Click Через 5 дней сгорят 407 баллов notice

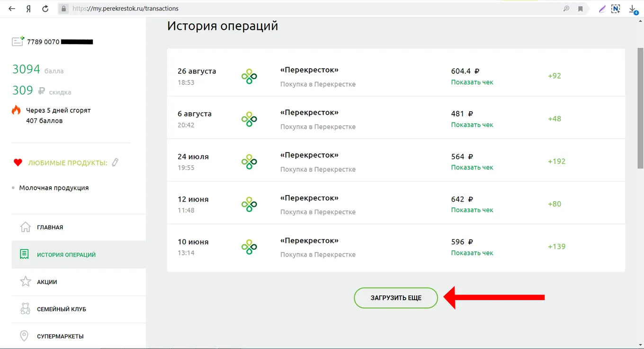[x=58, y=116]
